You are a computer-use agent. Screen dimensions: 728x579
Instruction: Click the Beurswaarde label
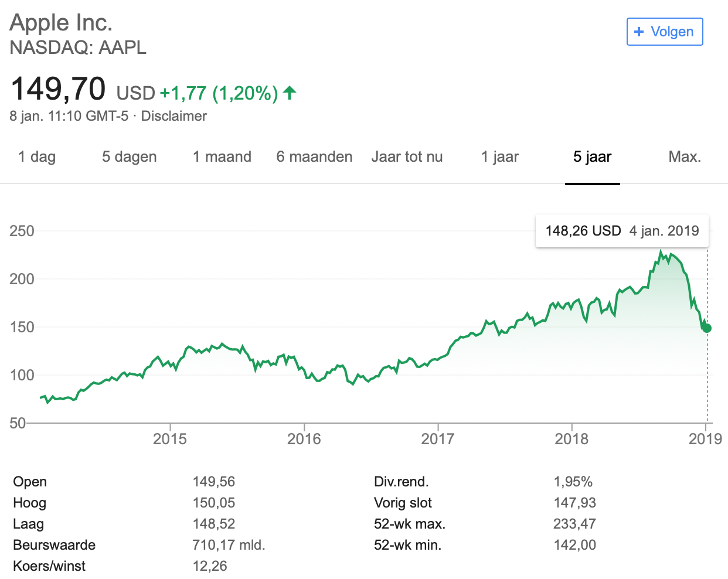[55, 545]
